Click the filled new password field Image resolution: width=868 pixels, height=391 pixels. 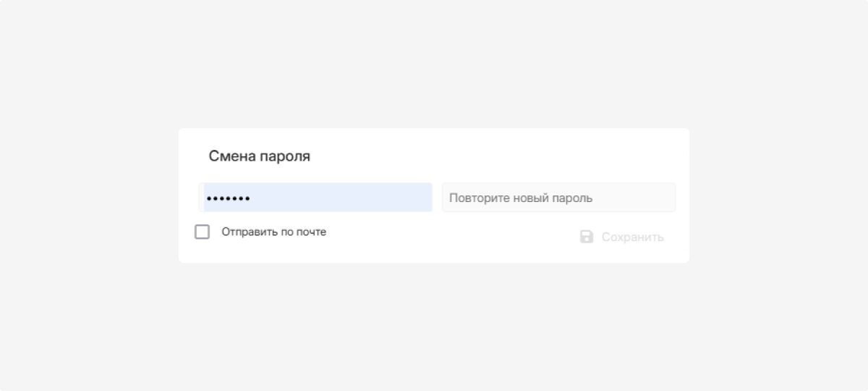pos(316,198)
